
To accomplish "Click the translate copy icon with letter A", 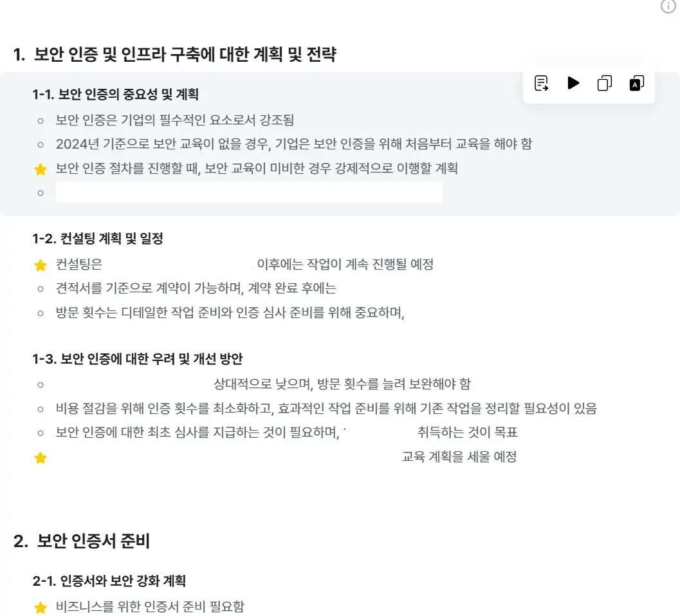I will click(636, 83).
